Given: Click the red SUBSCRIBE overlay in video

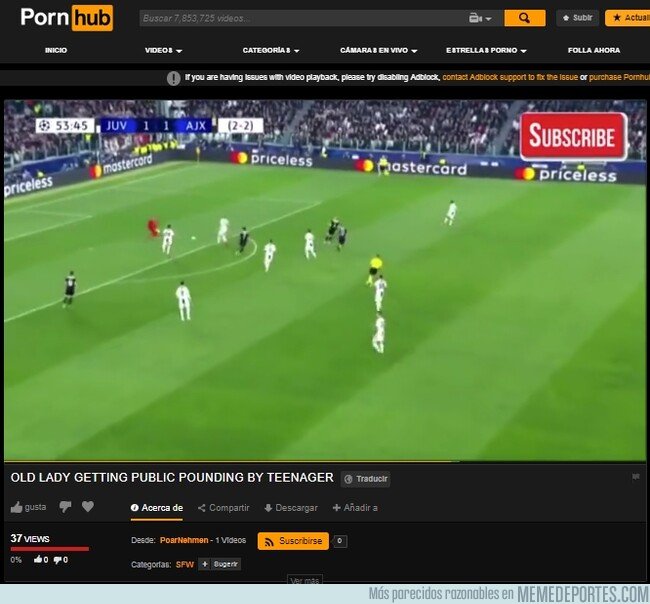Looking at the screenshot, I should [x=573, y=136].
